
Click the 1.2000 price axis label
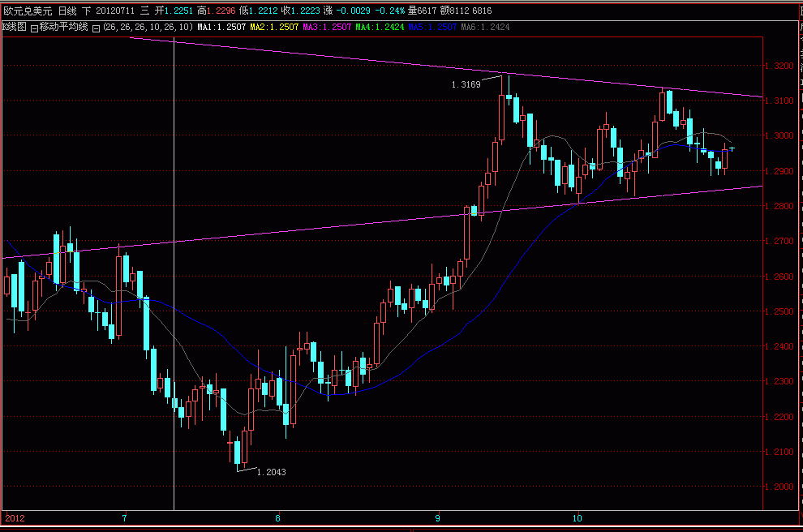pos(779,487)
